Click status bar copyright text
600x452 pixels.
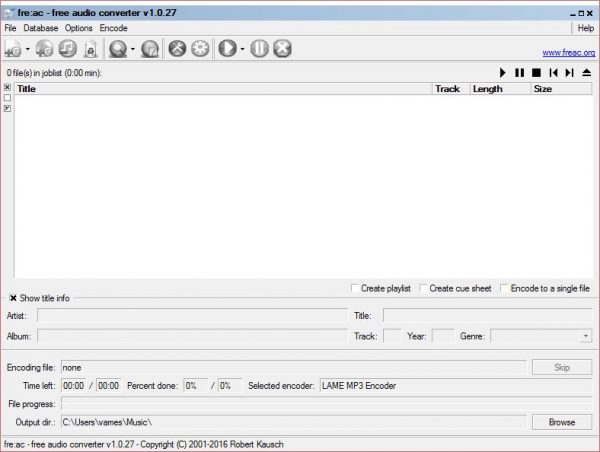pos(144,444)
